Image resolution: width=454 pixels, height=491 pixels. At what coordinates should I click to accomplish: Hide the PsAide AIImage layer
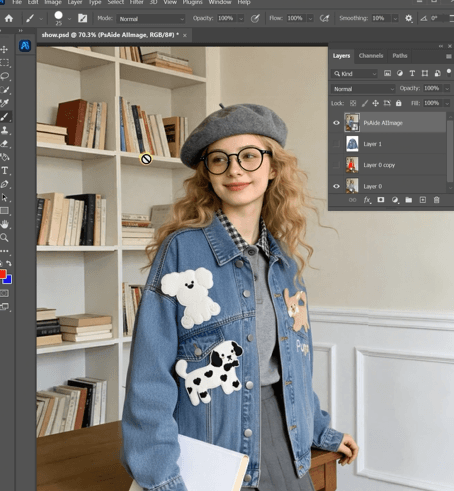point(336,123)
